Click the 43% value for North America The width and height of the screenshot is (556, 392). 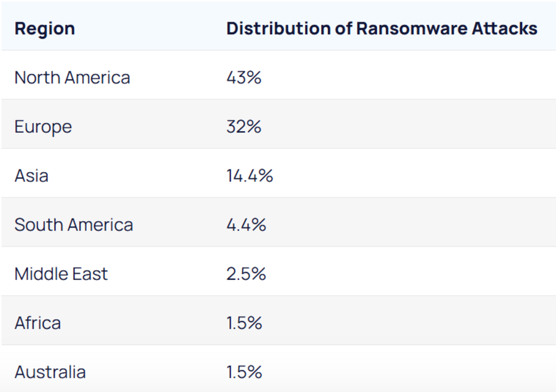pos(243,78)
